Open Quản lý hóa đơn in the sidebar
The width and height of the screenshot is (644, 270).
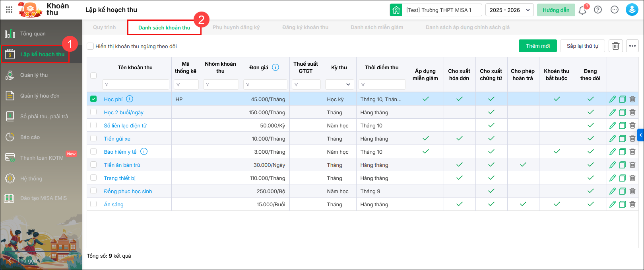coord(40,96)
